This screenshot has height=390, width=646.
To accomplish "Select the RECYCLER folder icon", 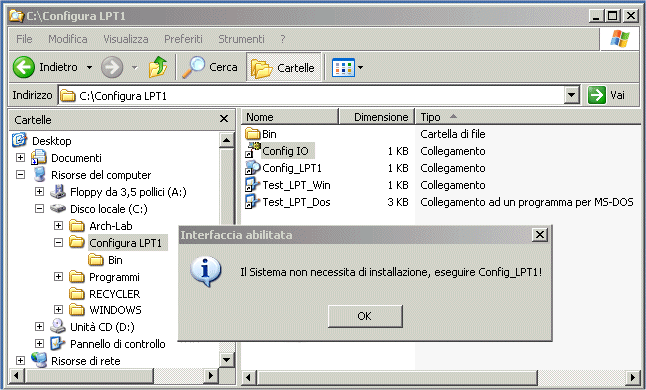I will (x=77, y=294).
